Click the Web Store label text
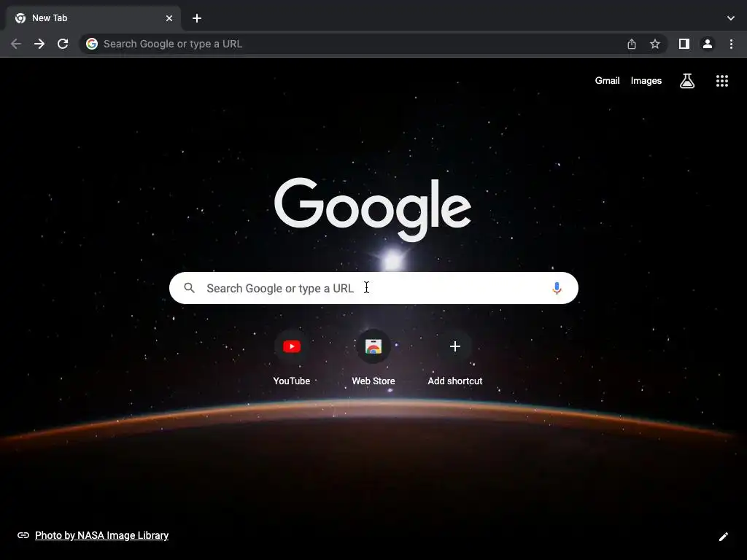The width and height of the screenshot is (747, 560). point(373,381)
